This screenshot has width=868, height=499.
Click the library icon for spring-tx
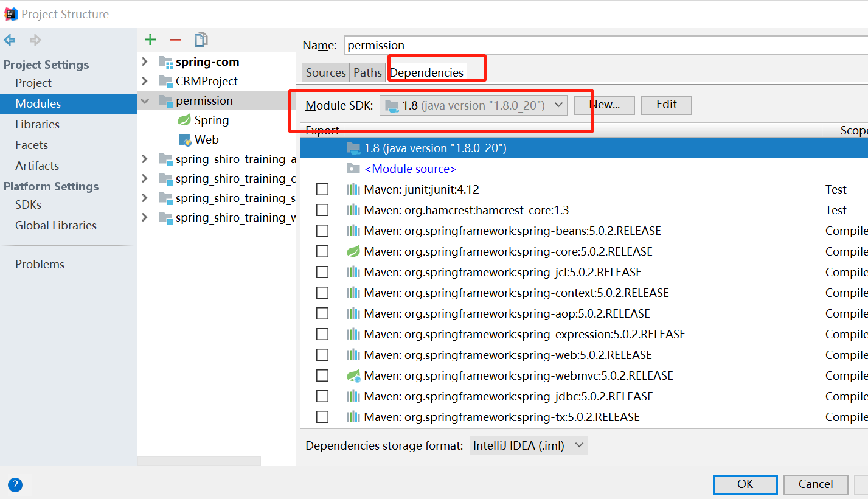pyautogui.click(x=353, y=417)
